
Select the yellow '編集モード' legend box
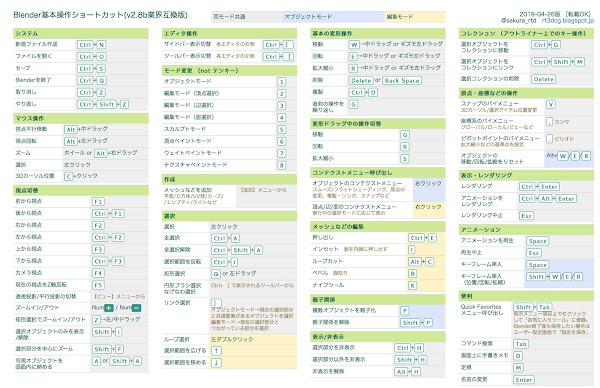tap(415, 17)
